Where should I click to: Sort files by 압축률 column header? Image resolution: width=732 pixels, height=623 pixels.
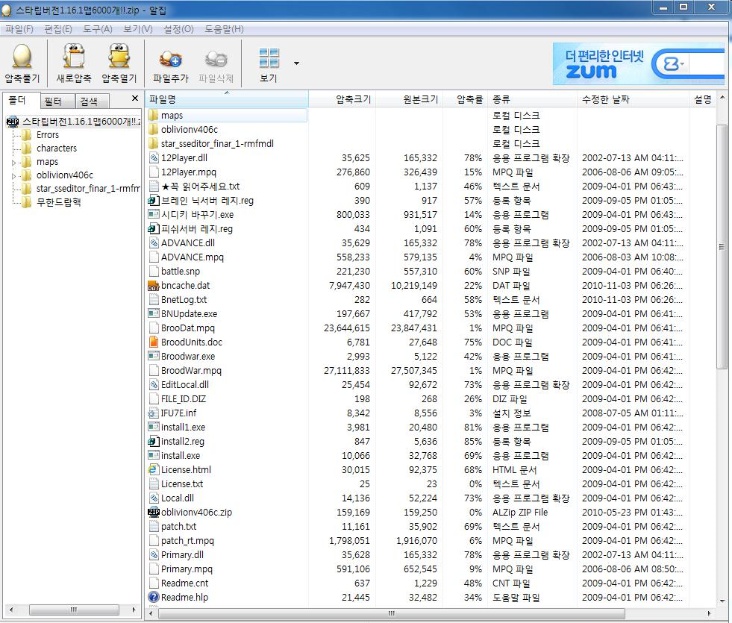click(x=469, y=99)
